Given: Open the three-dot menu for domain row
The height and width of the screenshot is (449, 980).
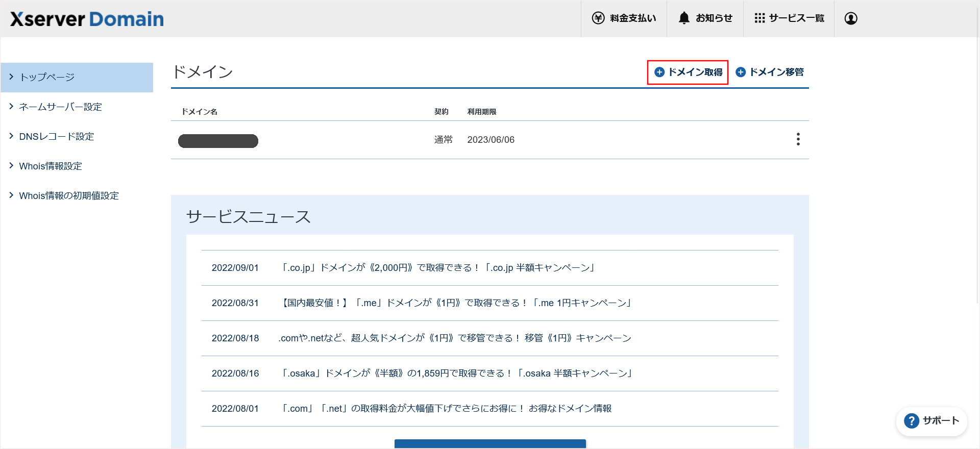Looking at the screenshot, I should pos(798,139).
